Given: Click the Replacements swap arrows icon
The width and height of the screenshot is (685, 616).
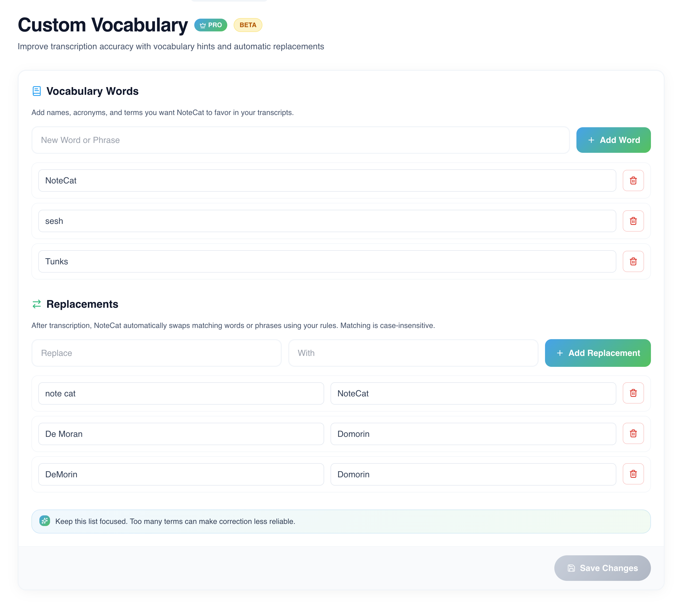Looking at the screenshot, I should [x=37, y=304].
